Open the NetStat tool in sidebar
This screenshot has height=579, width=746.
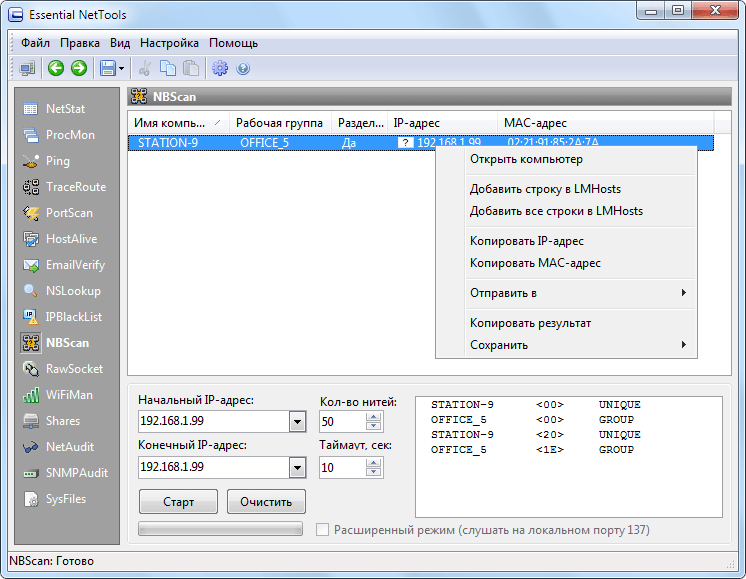pyautogui.click(x=53, y=109)
